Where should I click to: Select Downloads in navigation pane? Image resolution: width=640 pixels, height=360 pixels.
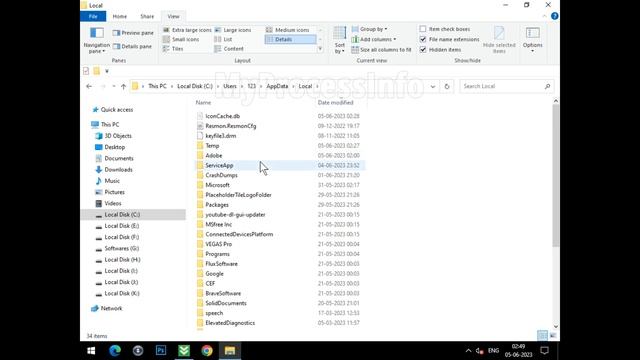click(x=118, y=169)
